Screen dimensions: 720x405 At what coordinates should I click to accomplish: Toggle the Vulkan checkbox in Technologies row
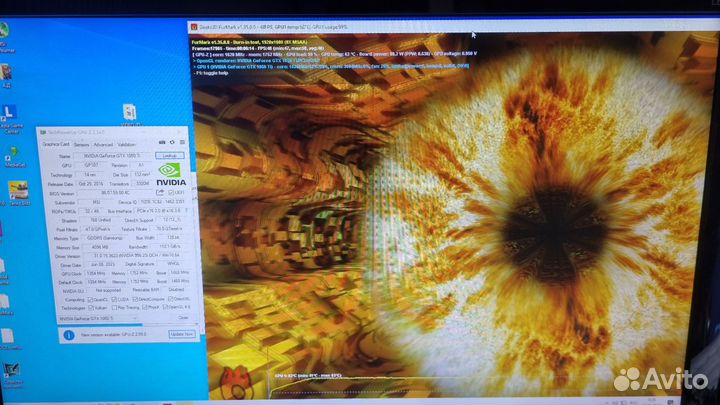point(92,308)
